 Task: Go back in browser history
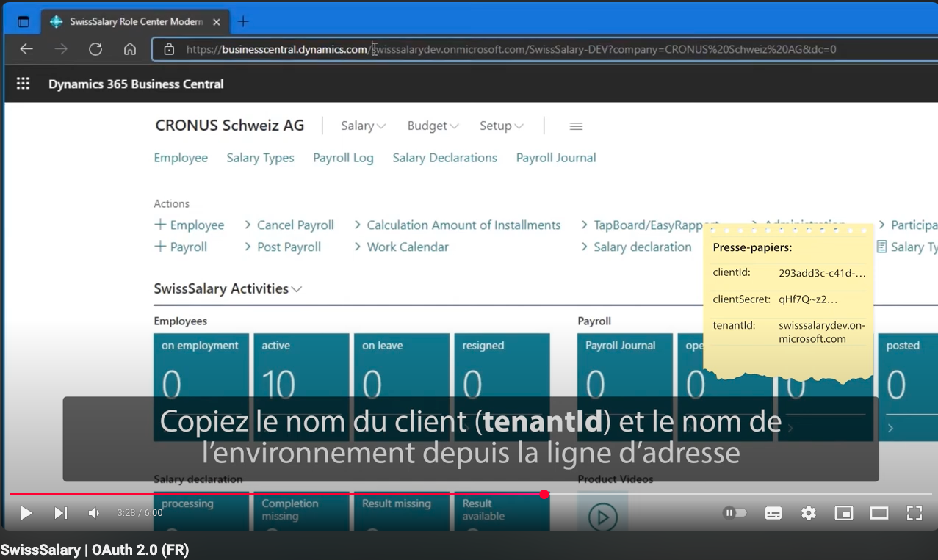point(26,49)
